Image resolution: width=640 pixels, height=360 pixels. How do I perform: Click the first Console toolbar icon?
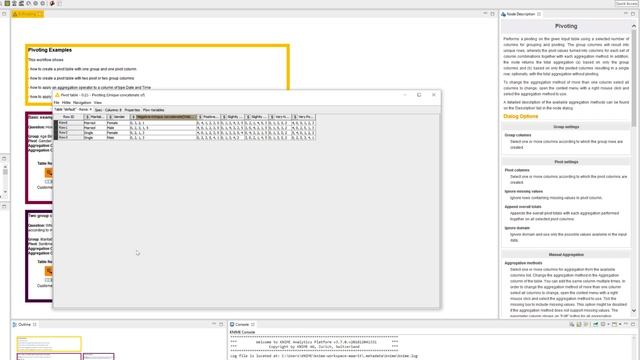[572, 324]
